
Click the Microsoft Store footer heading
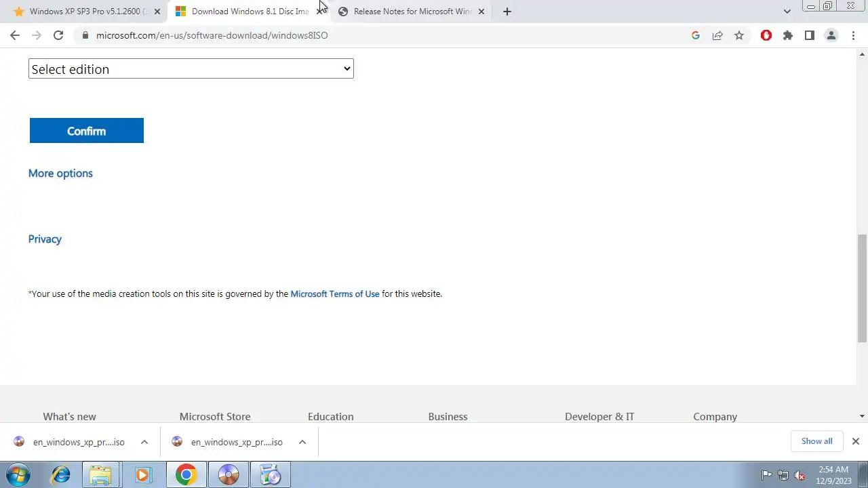click(215, 417)
